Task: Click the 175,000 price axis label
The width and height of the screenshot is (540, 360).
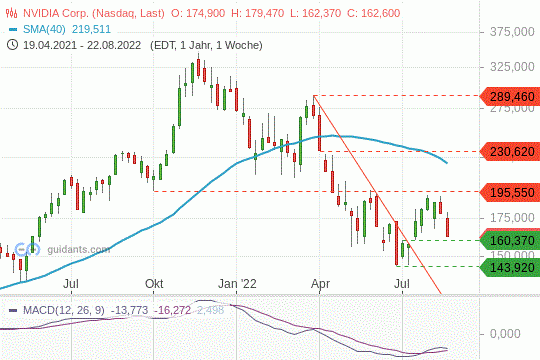Action: tap(512, 218)
